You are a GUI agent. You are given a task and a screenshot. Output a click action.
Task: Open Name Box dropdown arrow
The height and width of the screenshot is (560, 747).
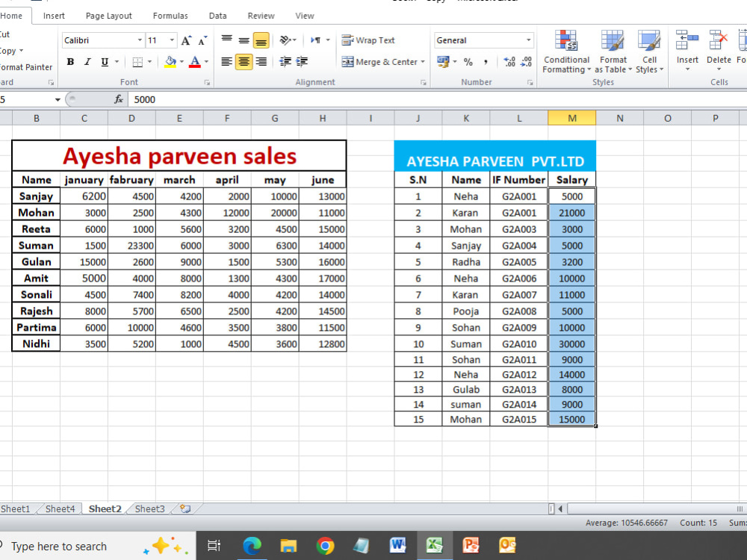(x=58, y=99)
